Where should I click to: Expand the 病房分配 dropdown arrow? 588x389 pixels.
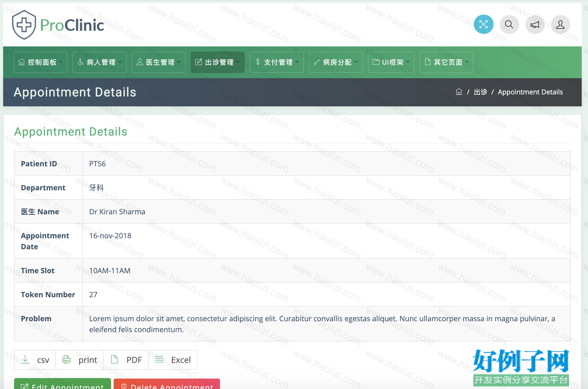click(356, 62)
